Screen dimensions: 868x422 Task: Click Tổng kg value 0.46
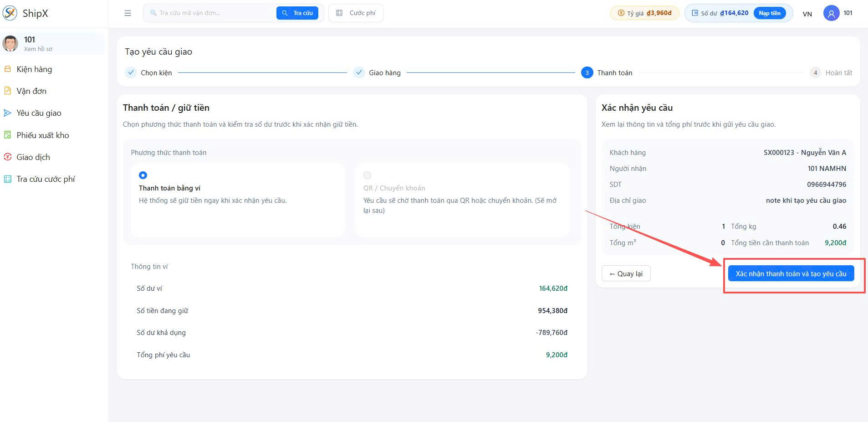[x=839, y=226]
